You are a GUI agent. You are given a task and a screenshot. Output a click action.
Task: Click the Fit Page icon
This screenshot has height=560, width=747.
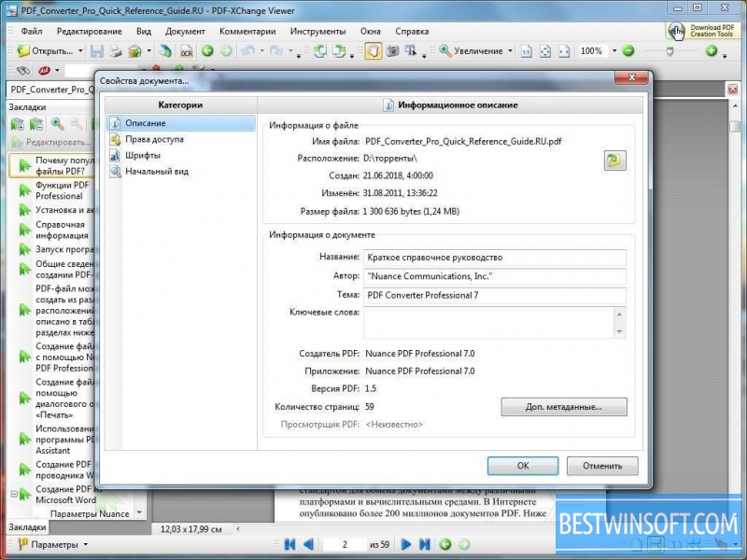[545, 51]
